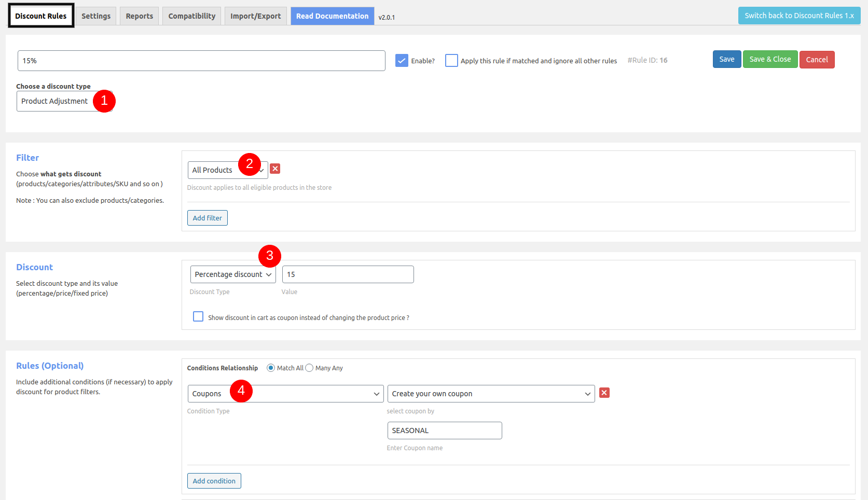Click the red numbered marker 4
The height and width of the screenshot is (500, 868).
241,391
